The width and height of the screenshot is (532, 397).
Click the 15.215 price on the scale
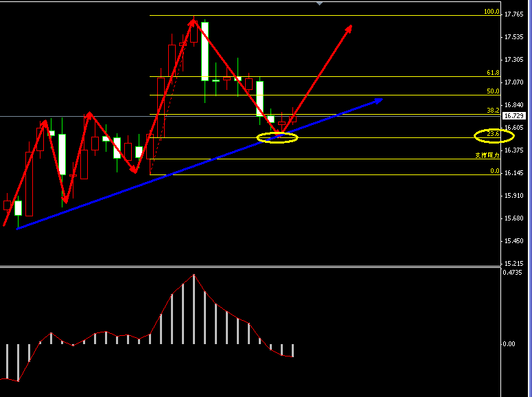(x=513, y=263)
